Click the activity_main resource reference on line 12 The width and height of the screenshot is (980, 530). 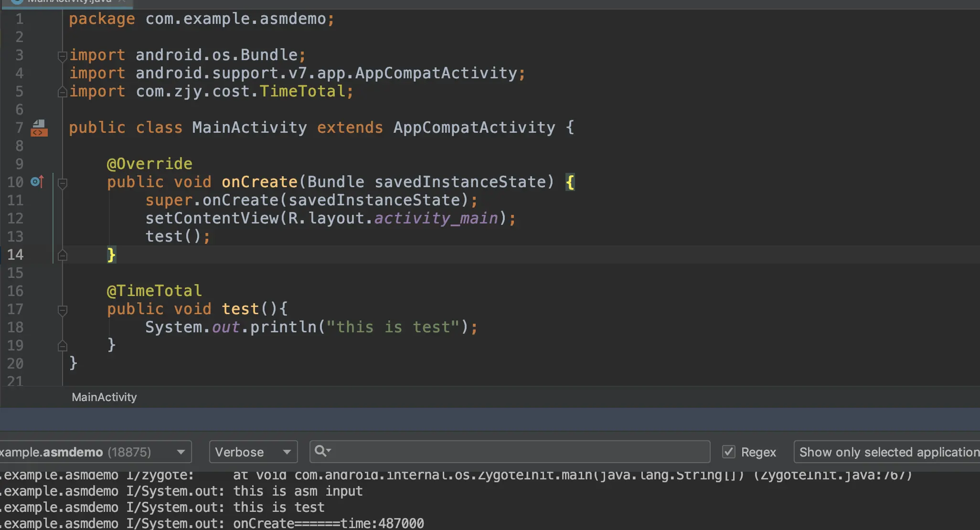pyautogui.click(x=436, y=218)
